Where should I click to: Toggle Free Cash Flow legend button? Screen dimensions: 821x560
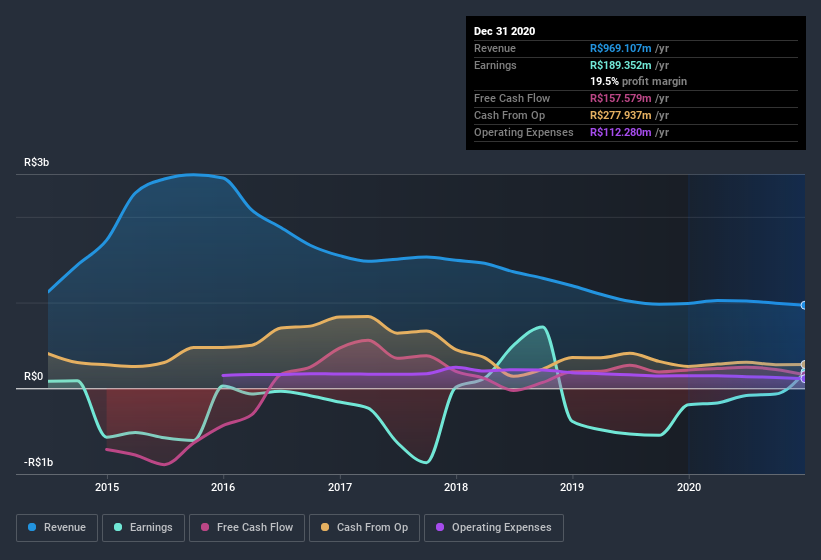(246, 527)
